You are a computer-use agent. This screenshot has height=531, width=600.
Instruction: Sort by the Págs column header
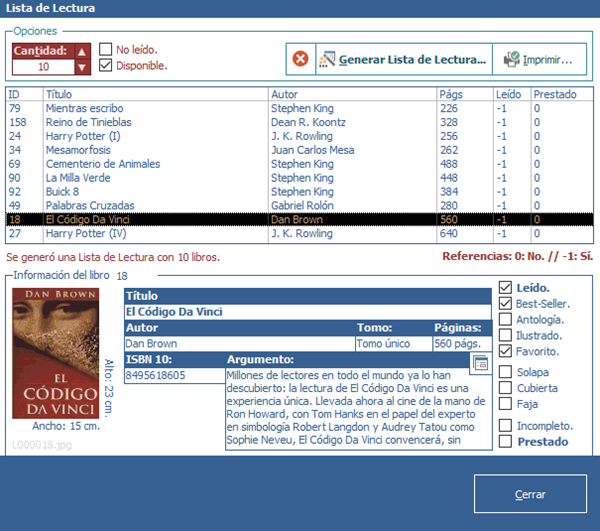tap(465, 94)
